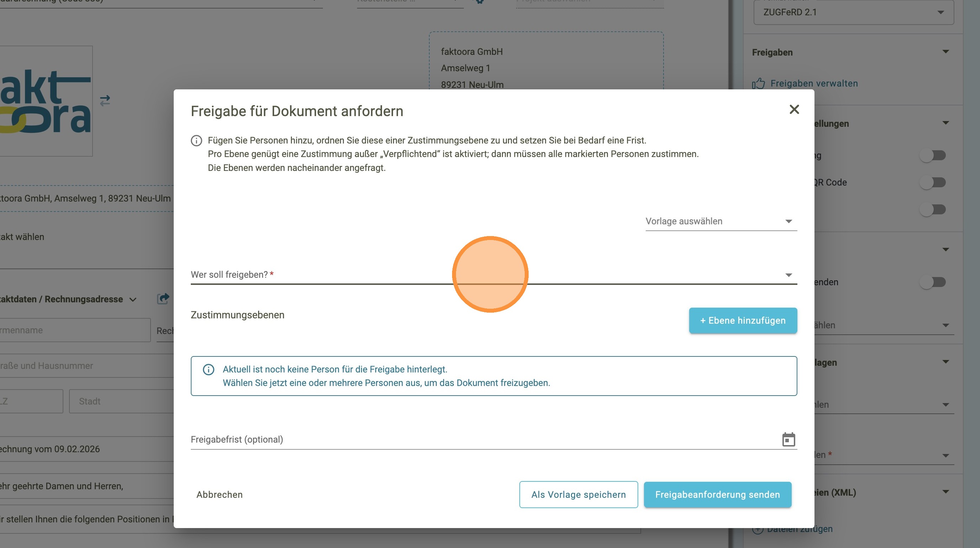
Task: Click the share icon beside Rechnungsadresse
Action: click(x=163, y=299)
